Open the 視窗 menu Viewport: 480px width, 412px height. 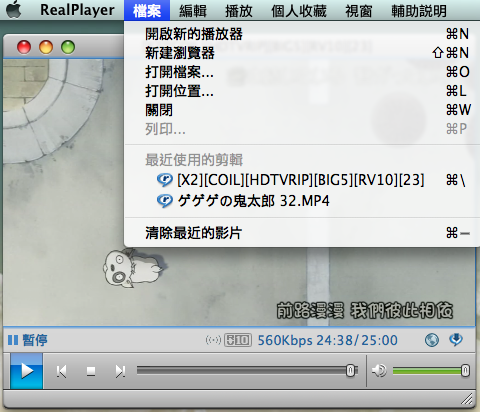tap(359, 11)
